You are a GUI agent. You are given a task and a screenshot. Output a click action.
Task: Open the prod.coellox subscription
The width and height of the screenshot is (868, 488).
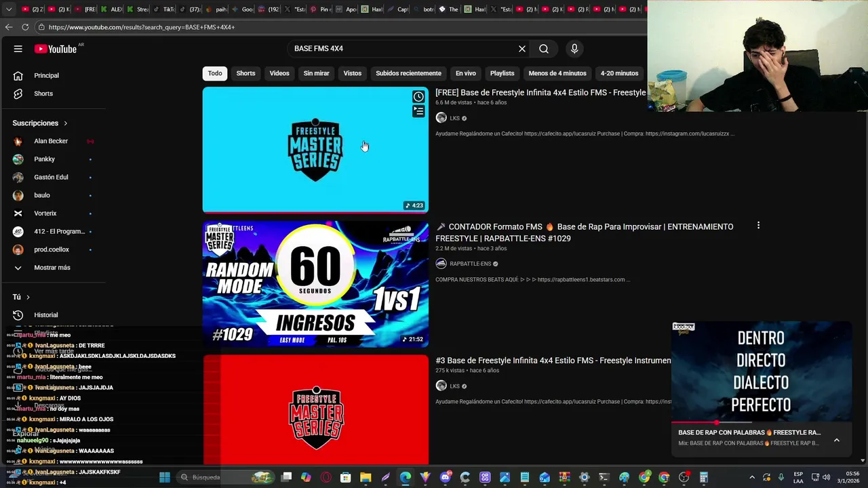[54, 249]
